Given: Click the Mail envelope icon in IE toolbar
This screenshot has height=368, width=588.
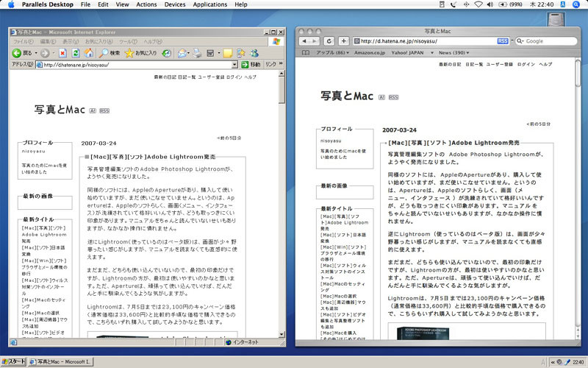Looking at the screenshot, I should (182, 53).
